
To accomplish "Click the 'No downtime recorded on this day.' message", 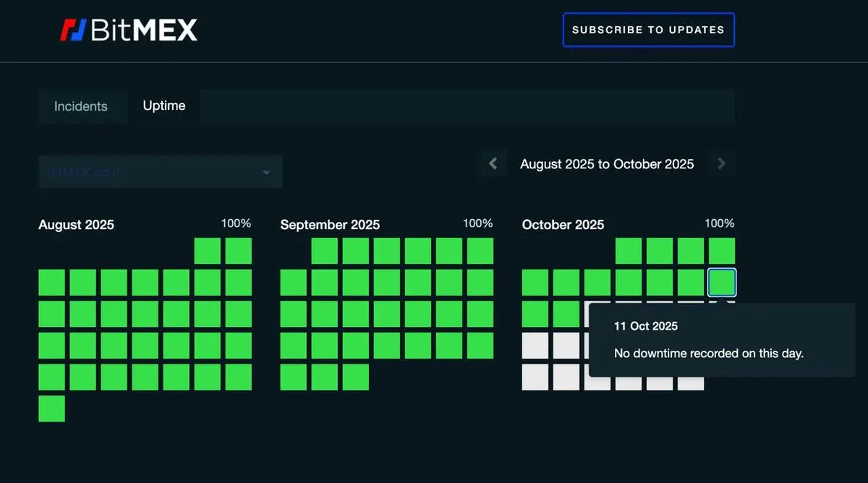I will click(709, 354).
